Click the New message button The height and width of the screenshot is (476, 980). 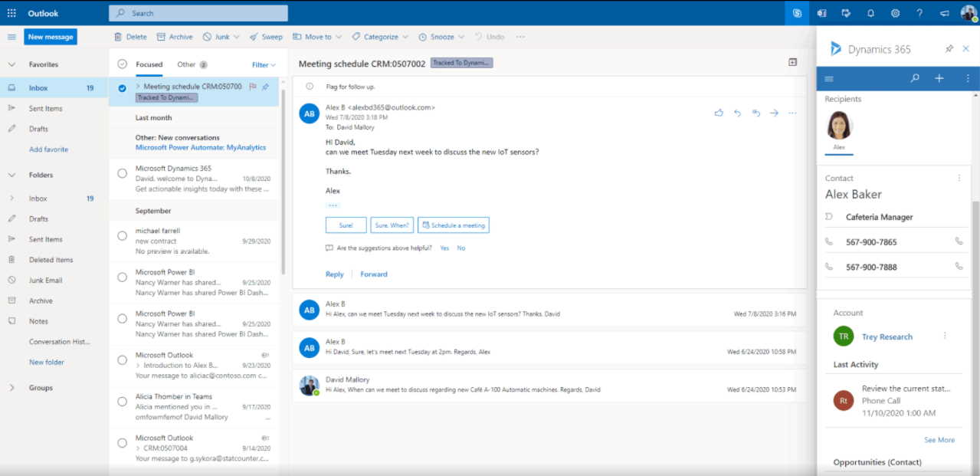(51, 37)
